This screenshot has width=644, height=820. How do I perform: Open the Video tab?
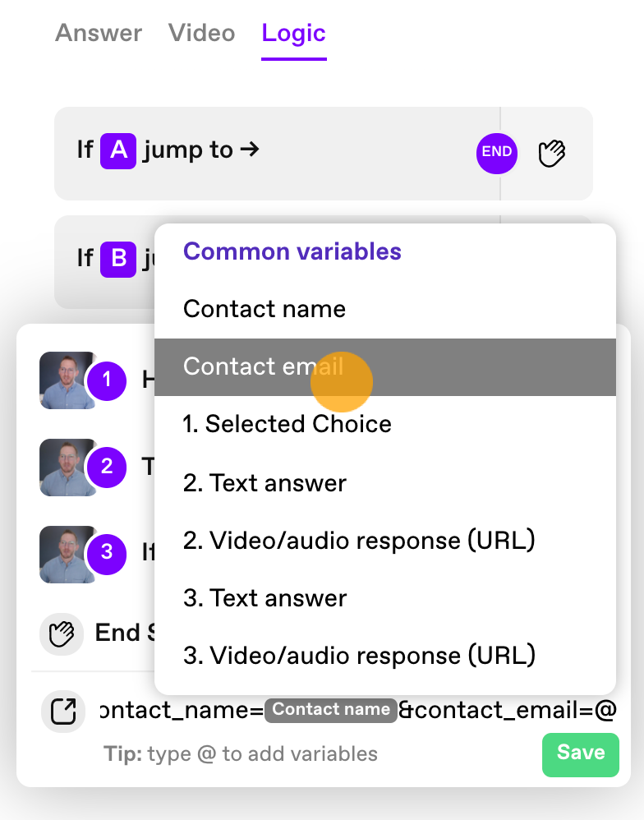tap(202, 33)
